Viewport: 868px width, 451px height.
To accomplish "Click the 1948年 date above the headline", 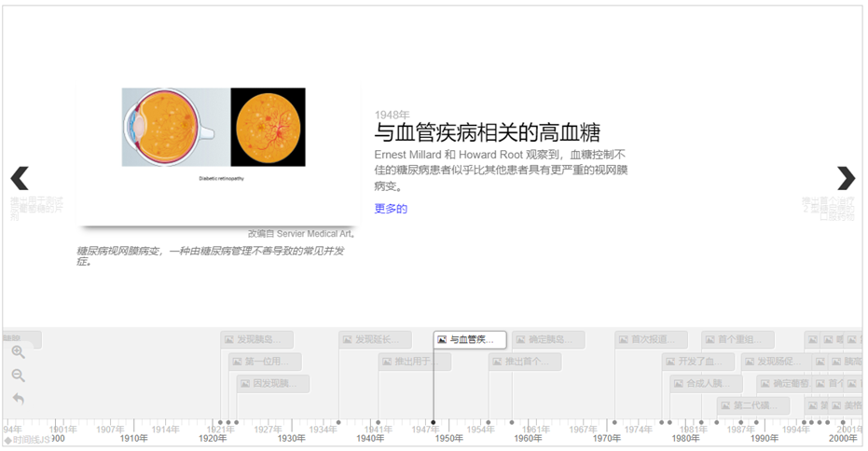I will (x=392, y=115).
